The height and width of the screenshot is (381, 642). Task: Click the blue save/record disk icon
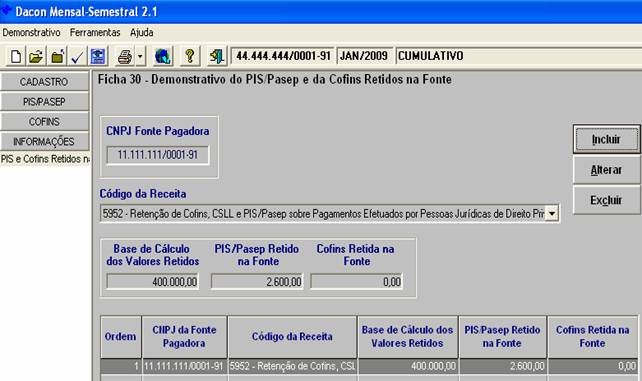[98, 56]
